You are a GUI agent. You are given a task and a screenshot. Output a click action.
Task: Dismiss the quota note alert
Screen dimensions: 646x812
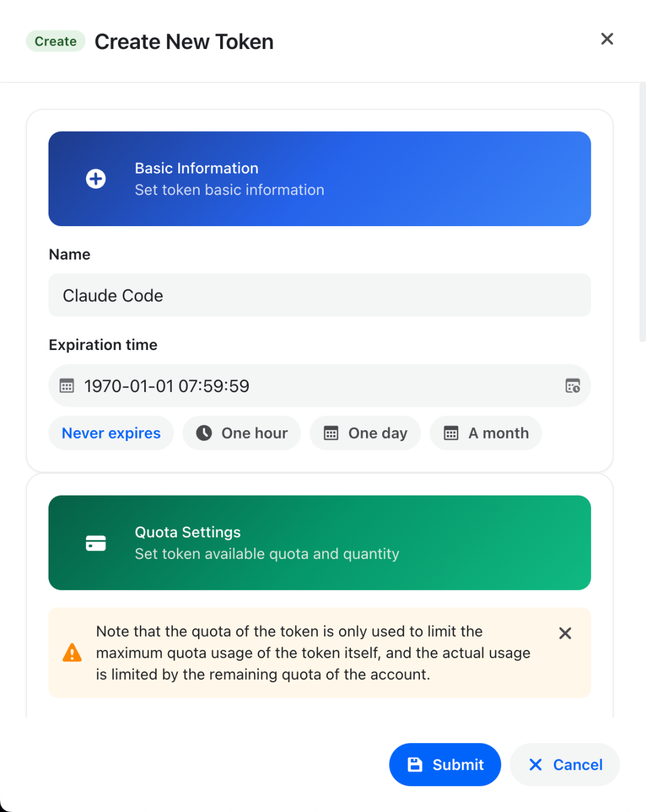(x=565, y=633)
